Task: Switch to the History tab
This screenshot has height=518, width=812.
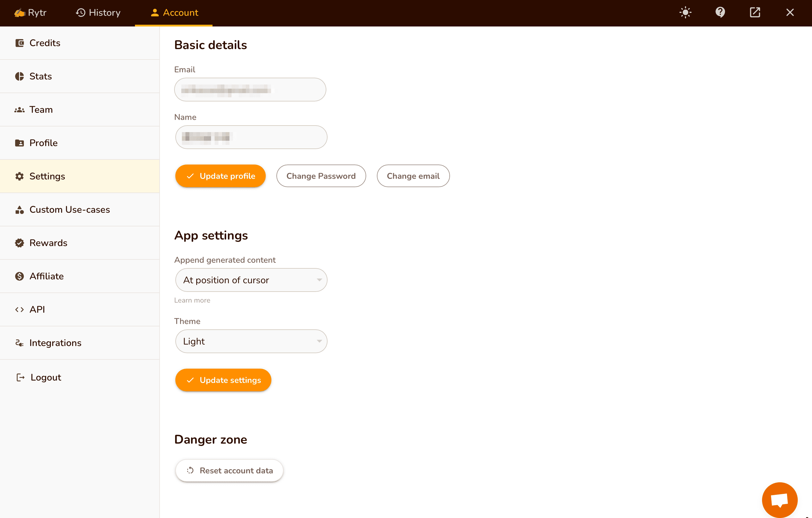Action: click(x=98, y=13)
